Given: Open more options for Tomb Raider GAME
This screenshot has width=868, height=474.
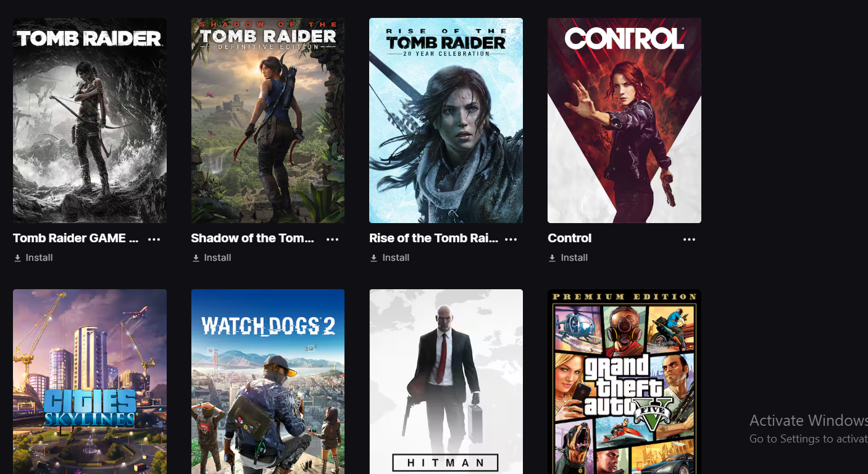Looking at the screenshot, I should (x=154, y=239).
